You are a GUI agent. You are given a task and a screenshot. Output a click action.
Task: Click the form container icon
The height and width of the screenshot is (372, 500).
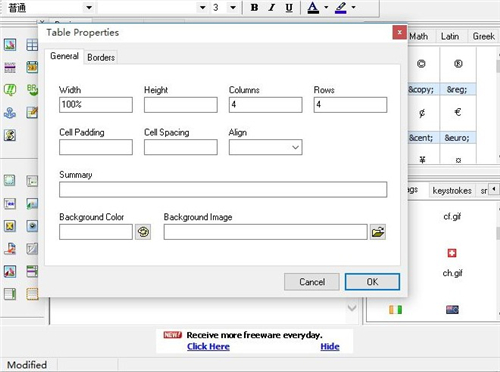point(10,180)
